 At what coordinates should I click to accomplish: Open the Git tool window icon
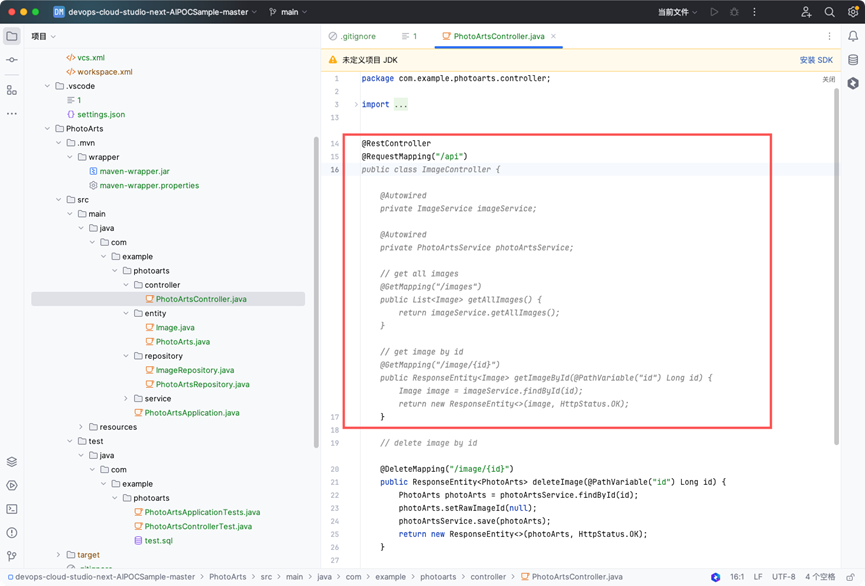click(12, 556)
